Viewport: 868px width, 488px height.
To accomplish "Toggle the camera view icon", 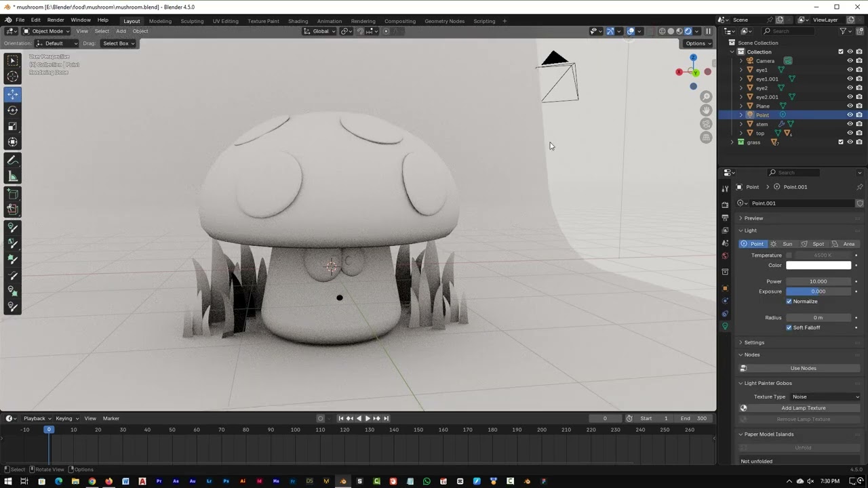I will pos(706,124).
